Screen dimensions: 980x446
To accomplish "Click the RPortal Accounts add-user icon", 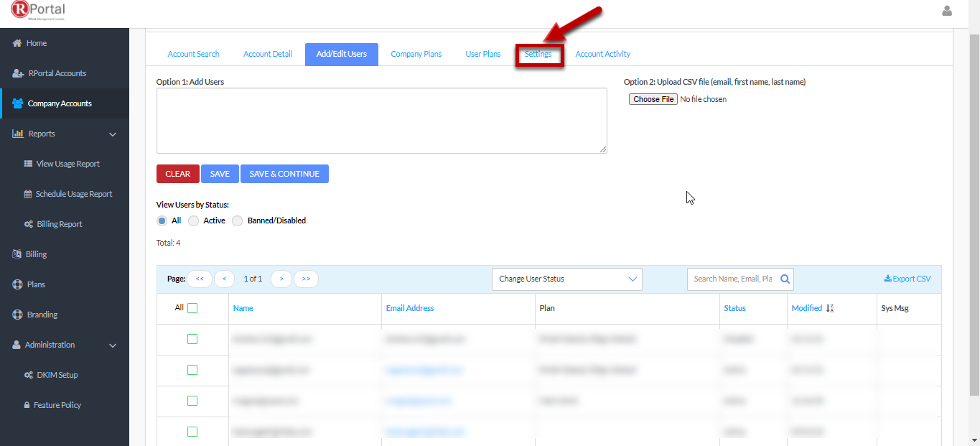I will point(18,73).
